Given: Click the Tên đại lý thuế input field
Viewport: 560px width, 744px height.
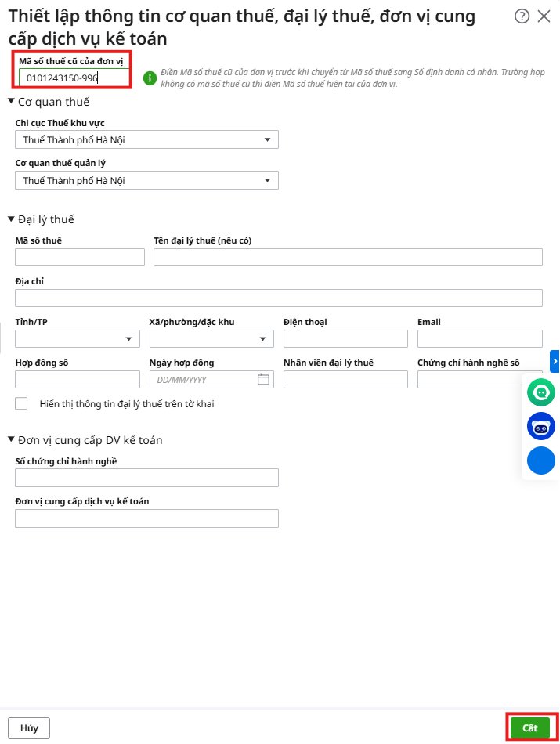Looking at the screenshot, I should click(348, 258).
